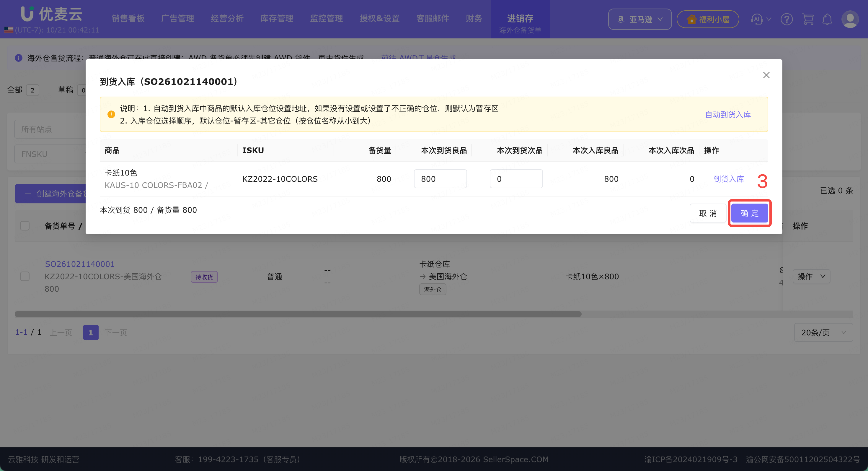Click the 确定 confirm button
Screen dimensions: 868x471
749,213
